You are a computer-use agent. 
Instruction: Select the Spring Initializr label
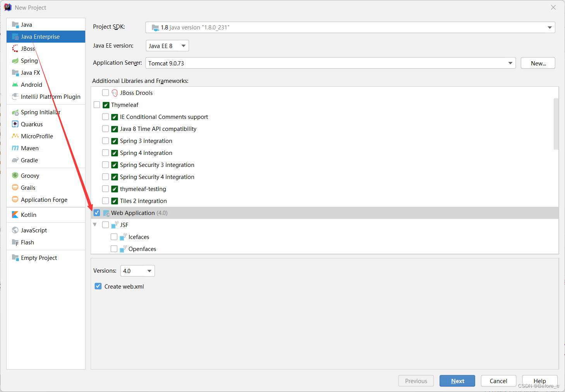(x=41, y=112)
